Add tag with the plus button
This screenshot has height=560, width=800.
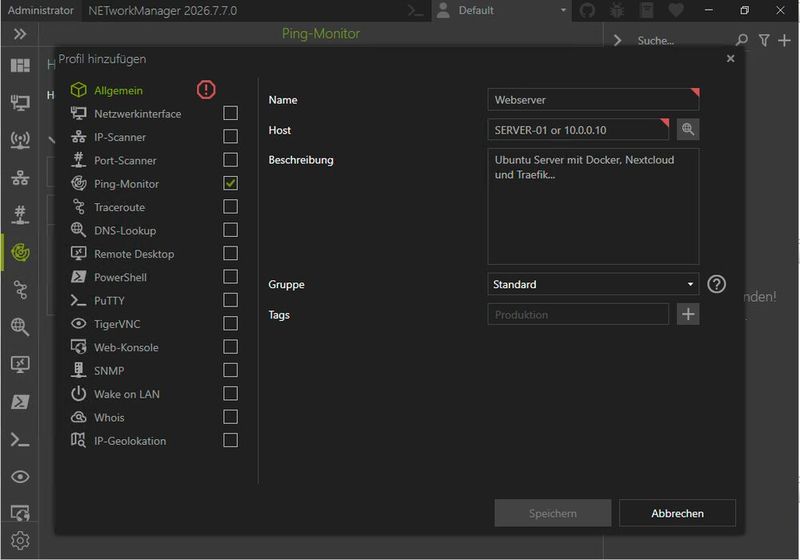point(688,314)
